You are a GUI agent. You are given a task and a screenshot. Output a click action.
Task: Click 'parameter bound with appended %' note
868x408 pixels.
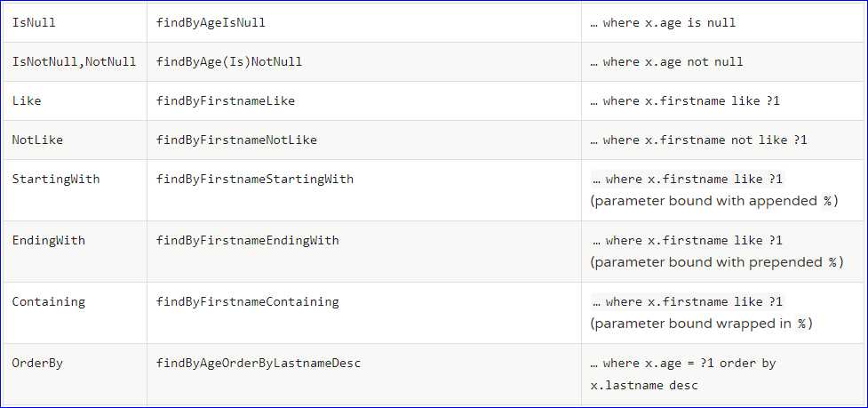tap(714, 201)
